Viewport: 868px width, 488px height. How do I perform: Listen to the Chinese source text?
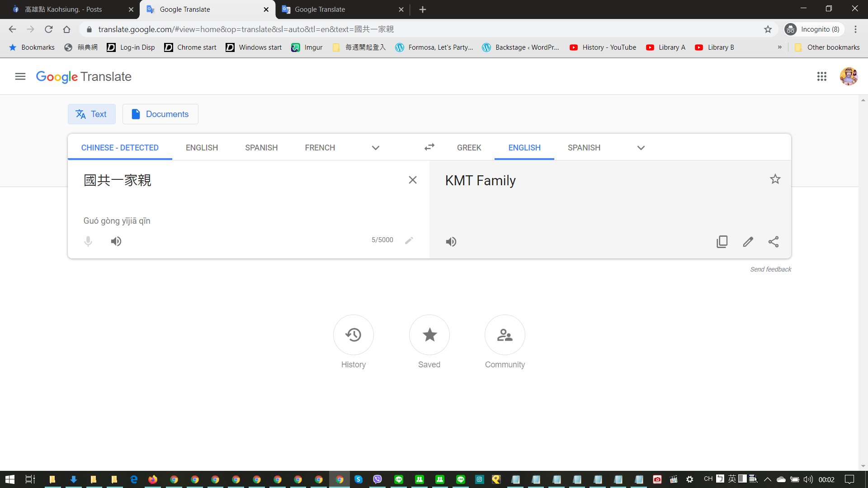point(116,241)
